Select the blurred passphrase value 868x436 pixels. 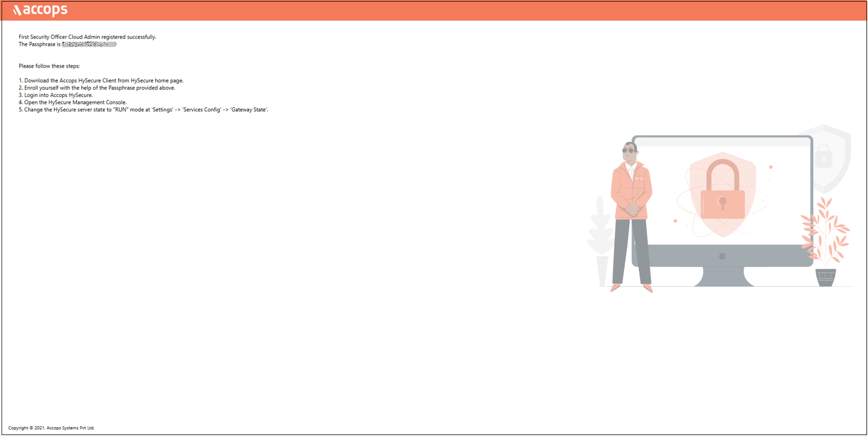tap(89, 45)
